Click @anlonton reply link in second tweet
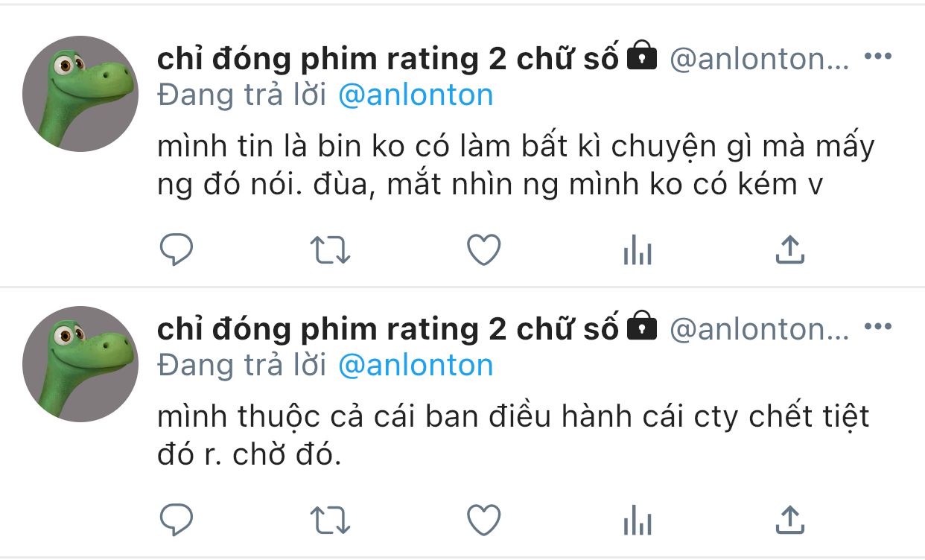This screenshot has width=925, height=560. (x=416, y=365)
